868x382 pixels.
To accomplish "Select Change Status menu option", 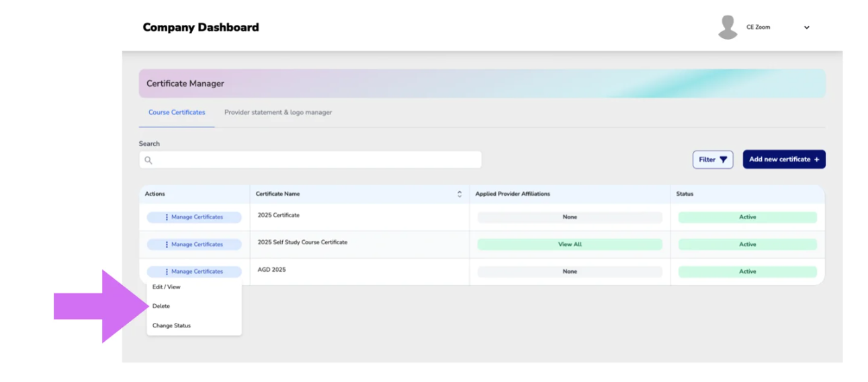I will tap(171, 326).
